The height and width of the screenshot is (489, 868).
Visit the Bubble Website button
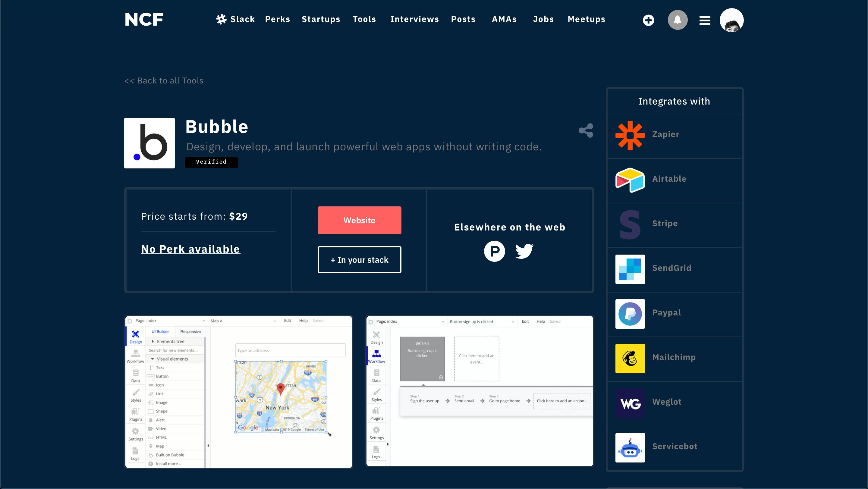click(360, 220)
